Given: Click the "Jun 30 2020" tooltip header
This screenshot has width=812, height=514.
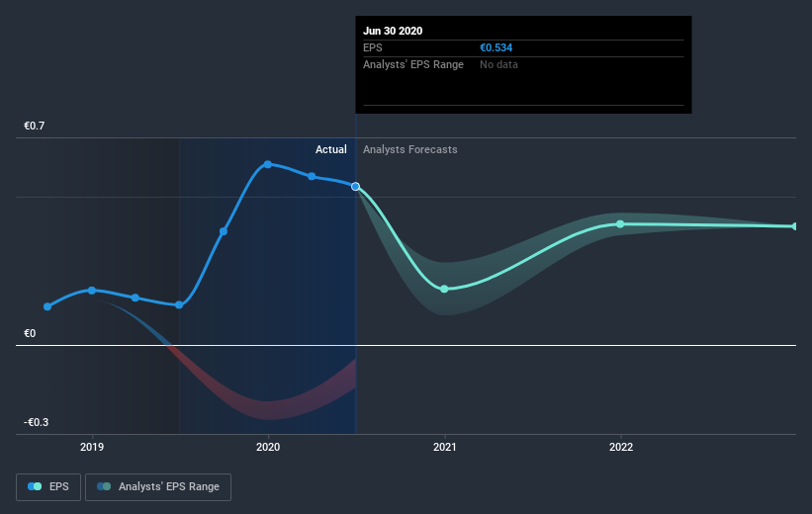Looking at the screenshot, I should [394, 31].
